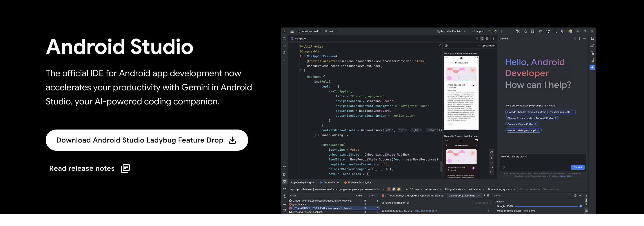Expand the nowinandroid project dropdown
This screenshot has height=226, width=644.
point(309,31)
